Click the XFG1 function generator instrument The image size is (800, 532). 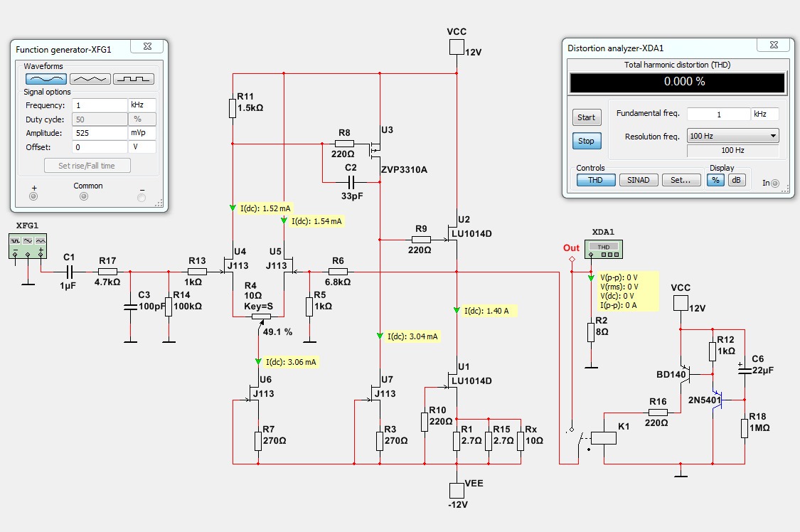pyautogui.click(x=28, y=246)
